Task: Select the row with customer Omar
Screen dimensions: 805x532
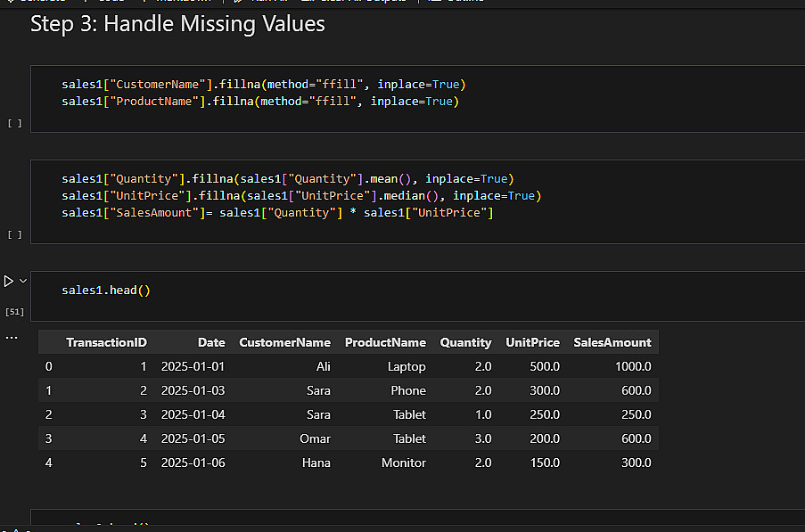Action: pyautogui.click(x=315, y=438)
